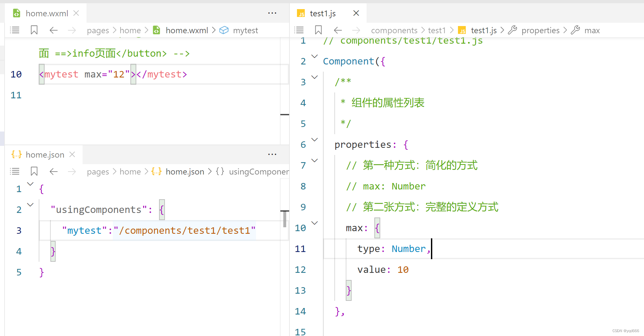The height and width of the screenshot is (336, 644).
Task: Click home.json vertical scrollbar thumb
Action: [x=285, y=219]
